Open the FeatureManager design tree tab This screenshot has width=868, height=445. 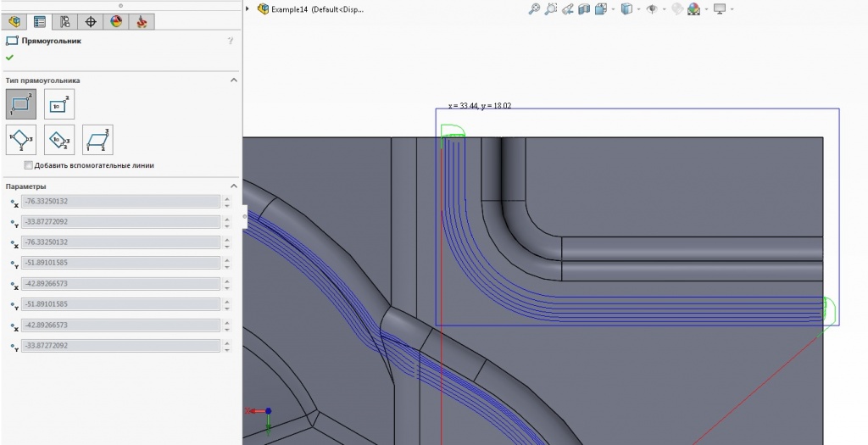point(14,21)
